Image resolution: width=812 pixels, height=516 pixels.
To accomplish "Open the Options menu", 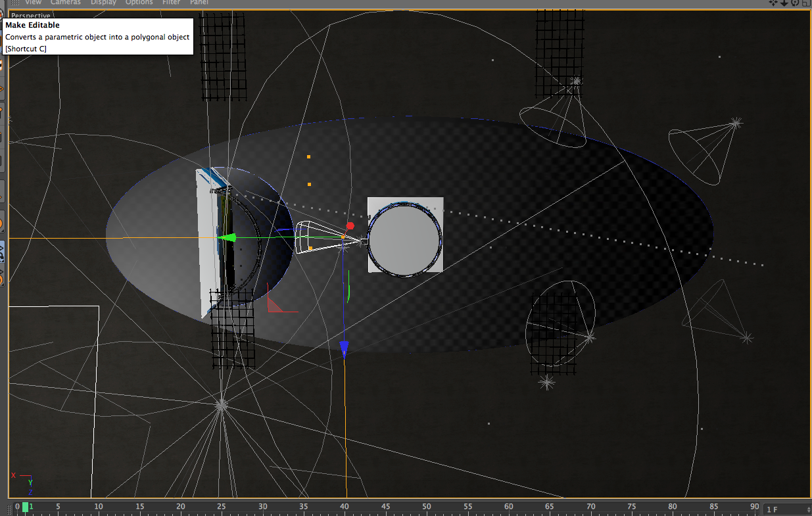I will point(139,3).
